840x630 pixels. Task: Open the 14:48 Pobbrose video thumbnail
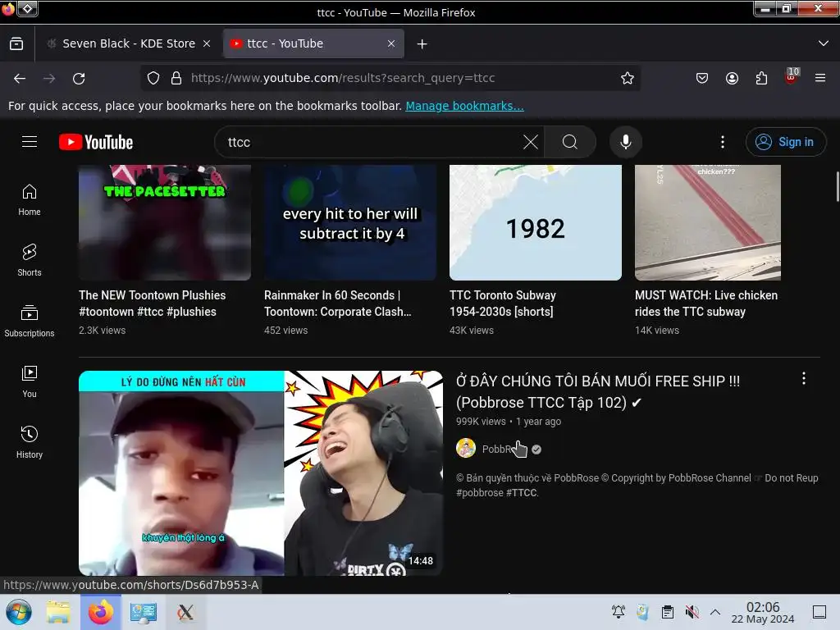tap(261, 473)
